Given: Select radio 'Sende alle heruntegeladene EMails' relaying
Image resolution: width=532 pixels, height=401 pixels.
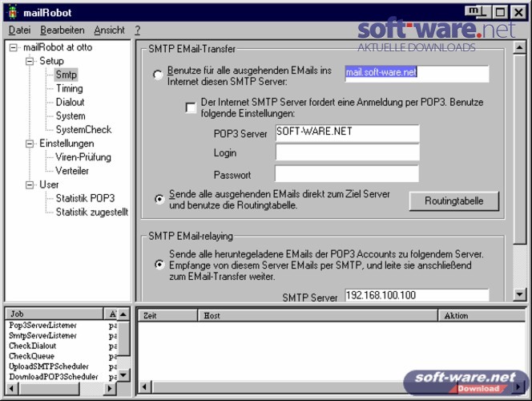Looking at the screenshot, I should 159,264.
